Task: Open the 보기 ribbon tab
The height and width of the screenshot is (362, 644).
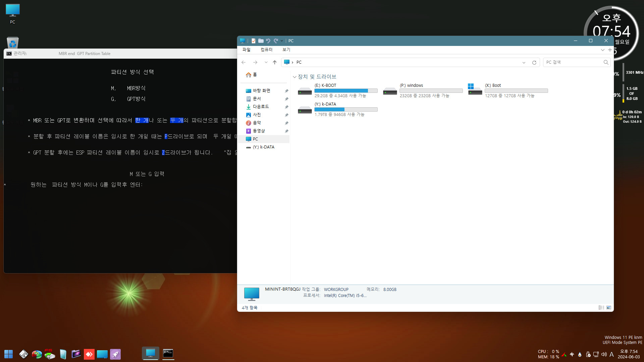Action: (x=286, y=50)
